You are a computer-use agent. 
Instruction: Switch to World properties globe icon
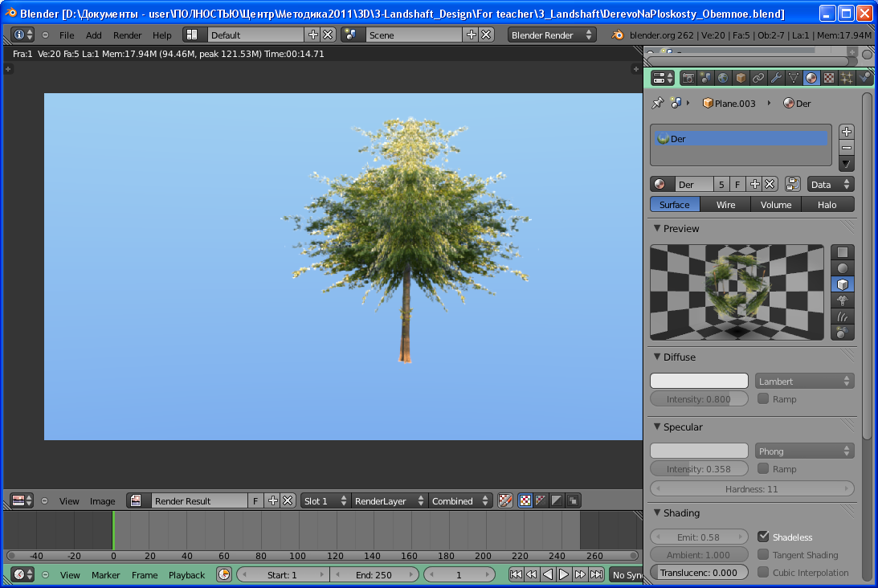click(x=723, y=78)
